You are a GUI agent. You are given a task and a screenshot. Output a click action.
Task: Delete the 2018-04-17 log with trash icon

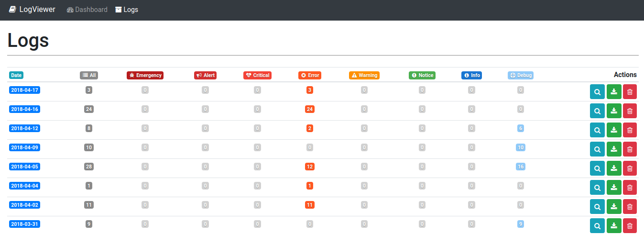(630, 92)
